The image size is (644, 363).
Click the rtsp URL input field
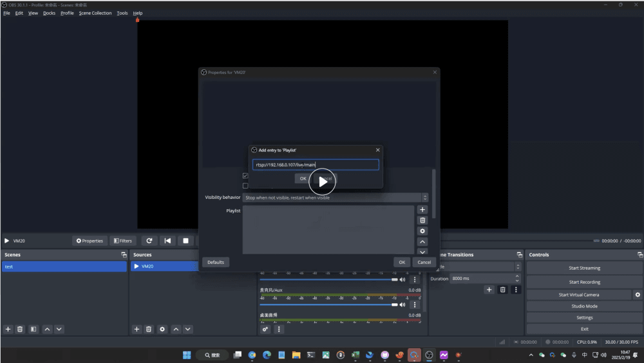click(316, 165)
